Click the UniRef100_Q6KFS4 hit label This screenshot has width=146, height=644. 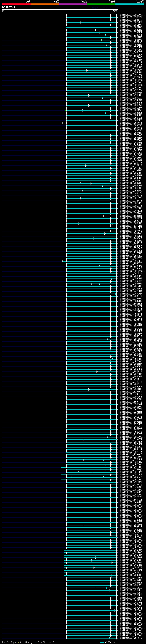[131, 123]
